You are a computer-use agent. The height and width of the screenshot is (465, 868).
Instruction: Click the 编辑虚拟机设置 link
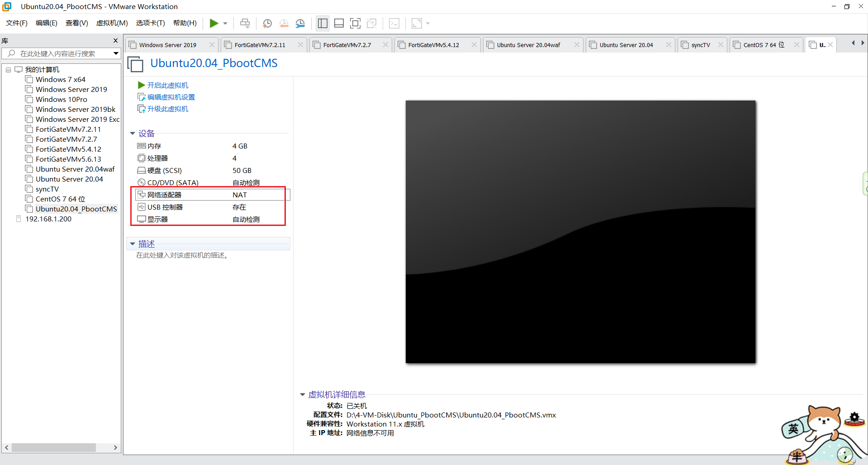point(171,97)
